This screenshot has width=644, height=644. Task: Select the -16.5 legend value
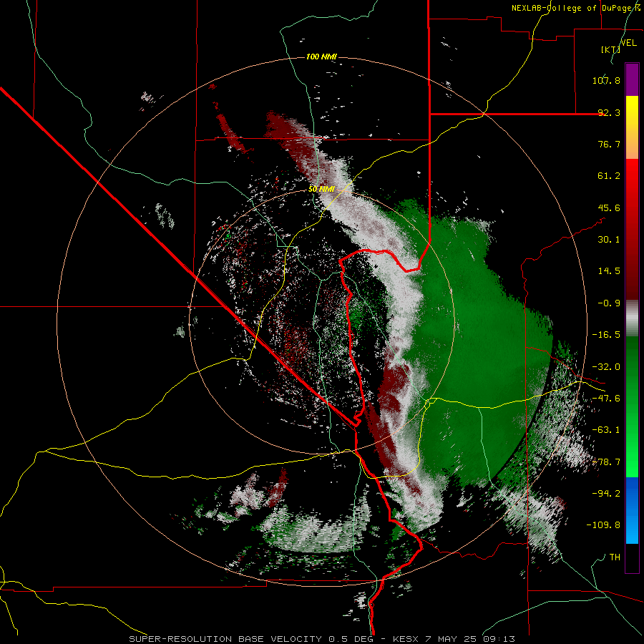coord(606,335)
